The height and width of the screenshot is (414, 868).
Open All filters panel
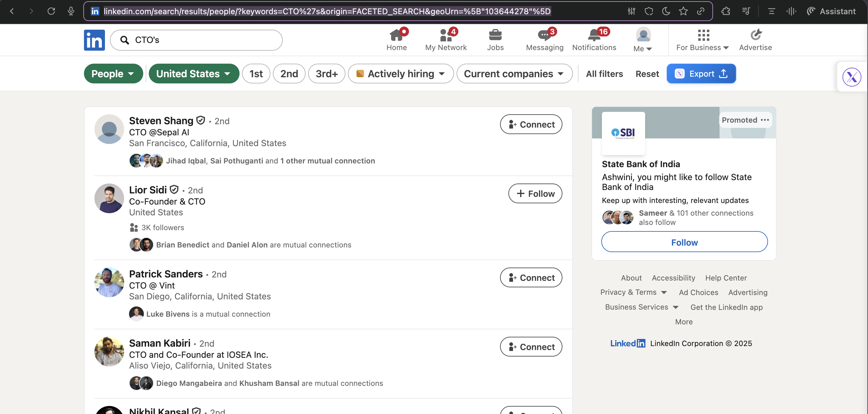(x=604, y=74)
